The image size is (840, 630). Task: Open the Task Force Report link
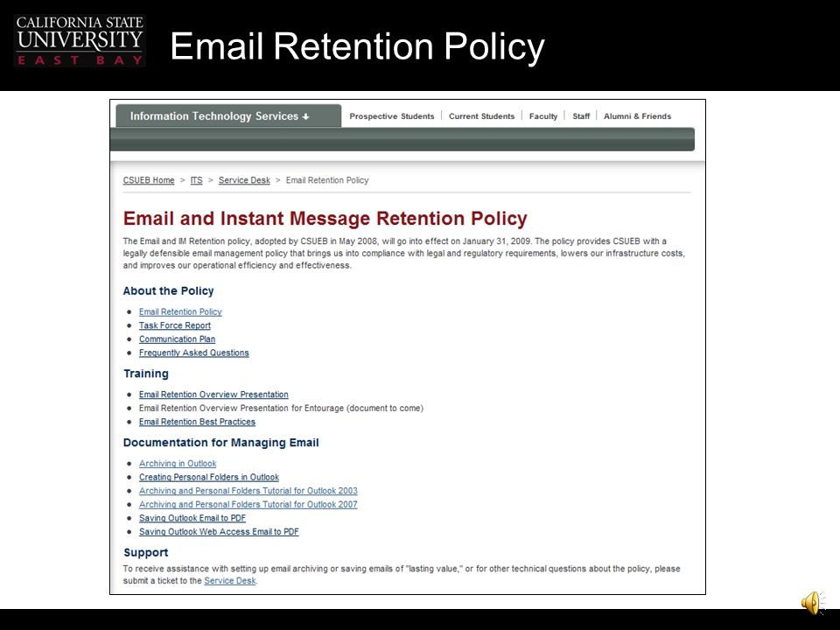click(175, 325)
